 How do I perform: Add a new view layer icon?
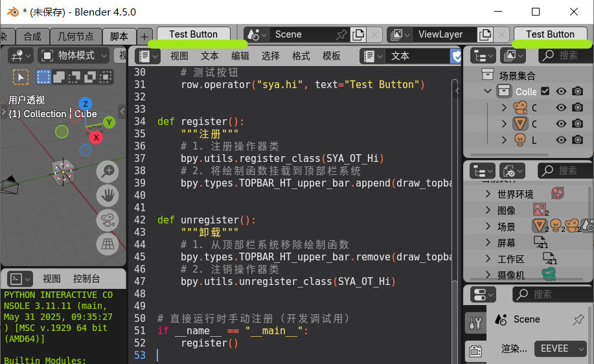point(485,35)
